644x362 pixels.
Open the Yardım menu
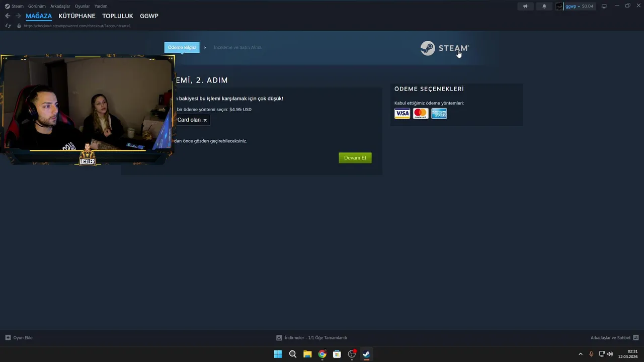101,6
